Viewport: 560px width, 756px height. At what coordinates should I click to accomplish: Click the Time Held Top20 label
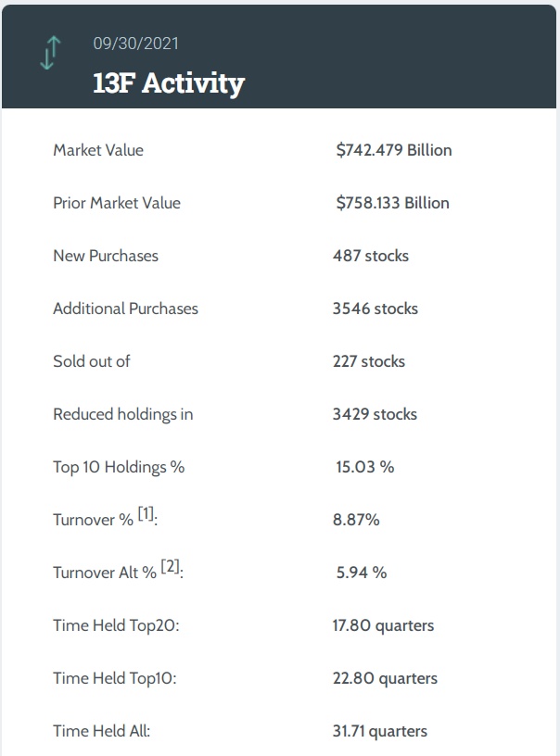click(116, 625)
